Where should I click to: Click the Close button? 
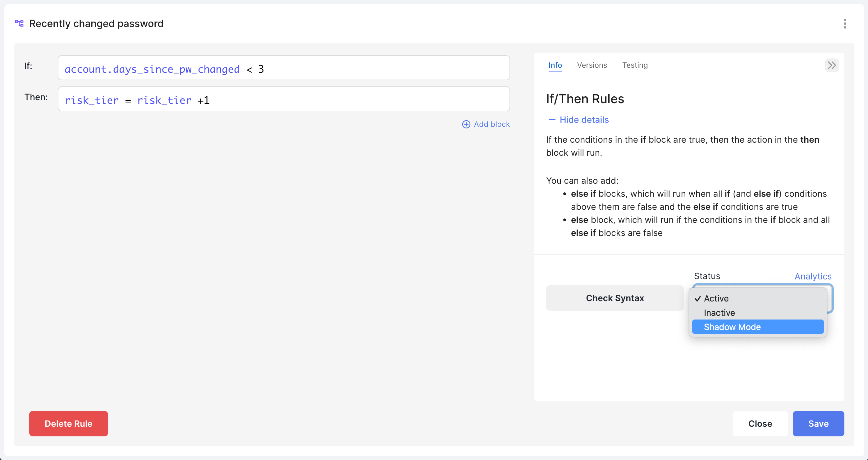[x=760, y=424]
